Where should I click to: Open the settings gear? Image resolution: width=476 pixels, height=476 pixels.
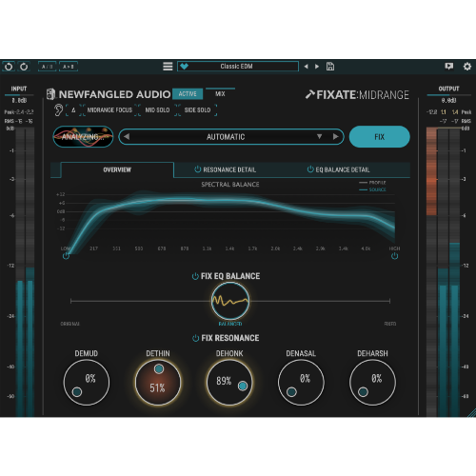(467, 67)
